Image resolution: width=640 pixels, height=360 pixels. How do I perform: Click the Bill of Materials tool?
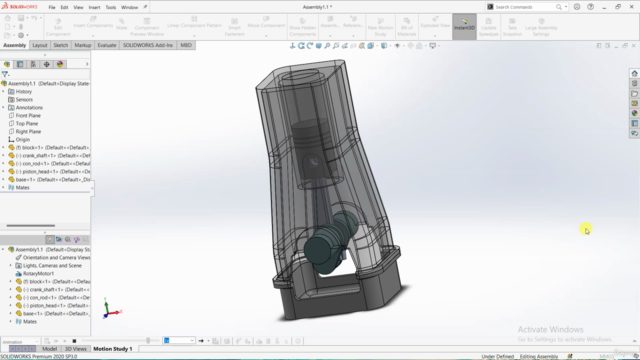click(407, 27)
